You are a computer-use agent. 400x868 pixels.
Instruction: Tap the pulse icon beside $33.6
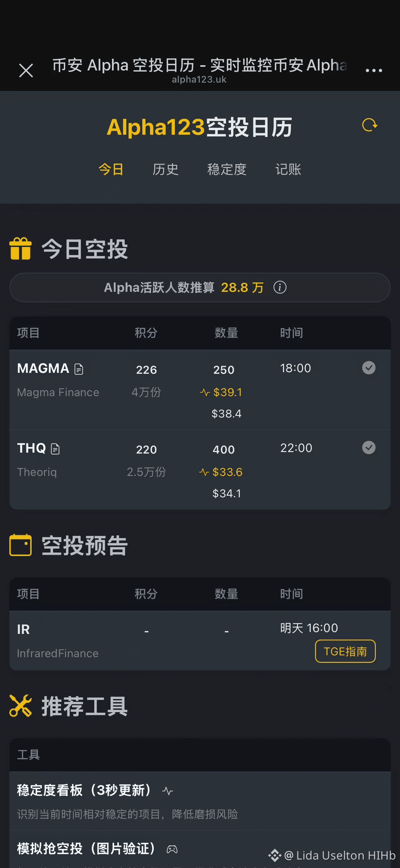click(x=204, y=472)
